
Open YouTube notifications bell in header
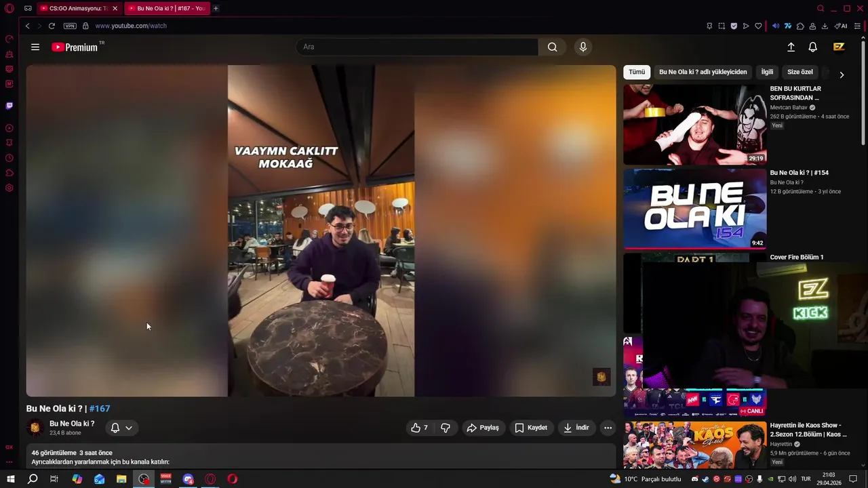pyautogui.click(x=812, y=47)
